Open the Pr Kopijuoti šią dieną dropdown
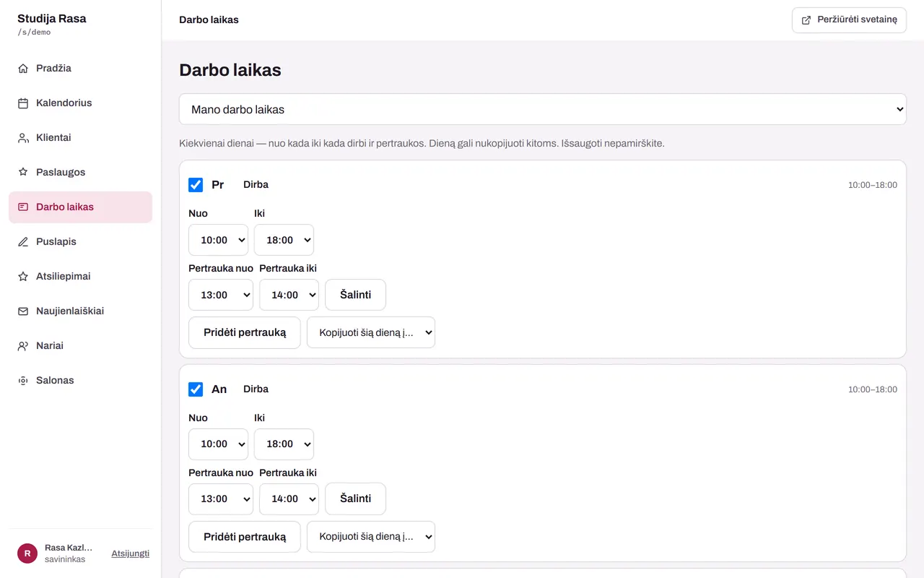924x578 pixels. point(371,332)
